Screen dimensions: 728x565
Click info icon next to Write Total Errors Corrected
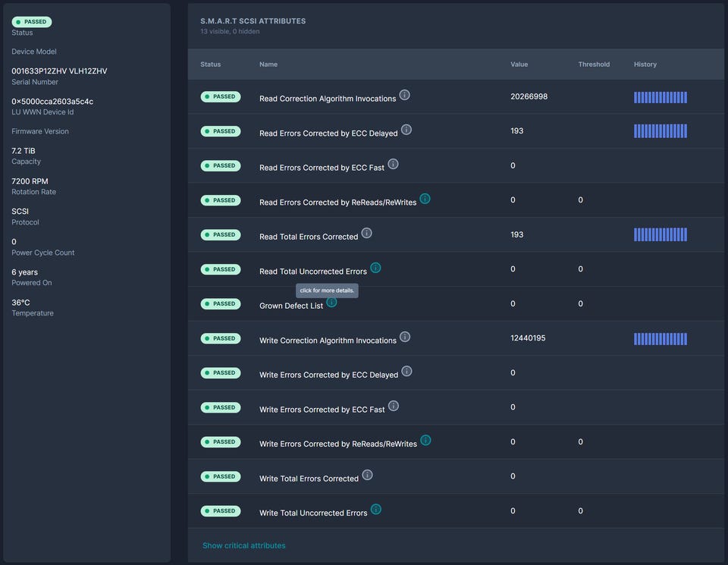368,475
